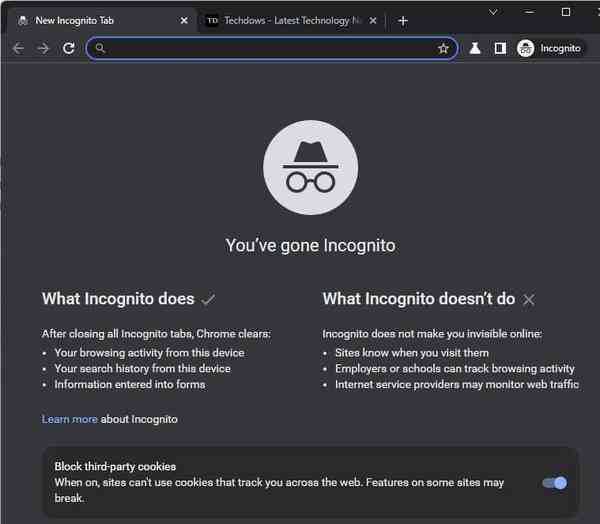Click 'Employers or schools can track browsing activity'
The image size is (600, 524).
click(455, 368)
